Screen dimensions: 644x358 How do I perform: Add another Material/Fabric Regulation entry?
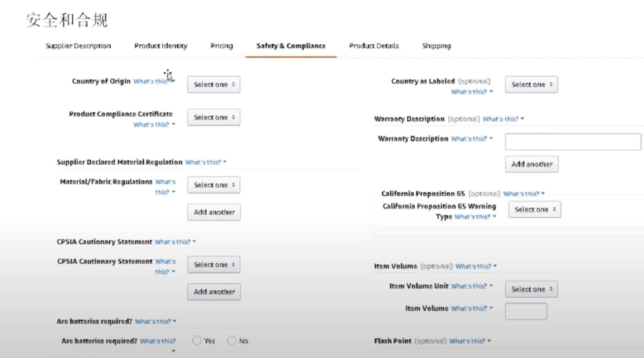click(214, 212)
